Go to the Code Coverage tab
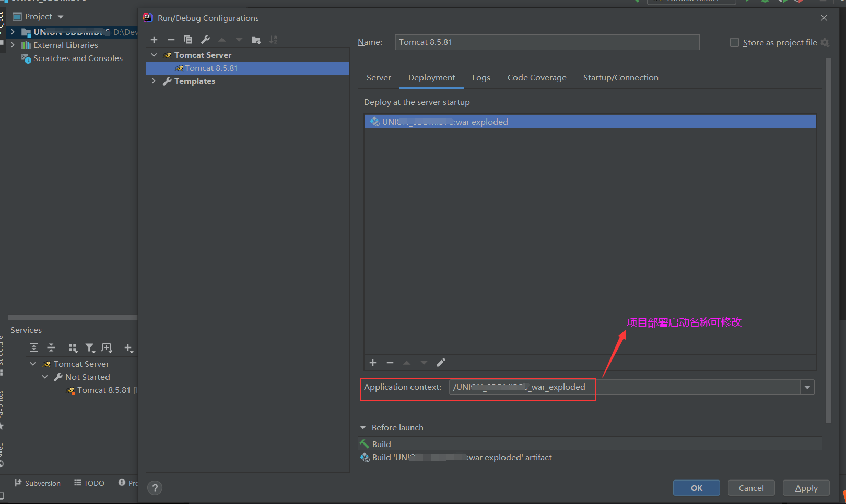The height and width of the screenshot is (504, 846). (x=537, y=78)
